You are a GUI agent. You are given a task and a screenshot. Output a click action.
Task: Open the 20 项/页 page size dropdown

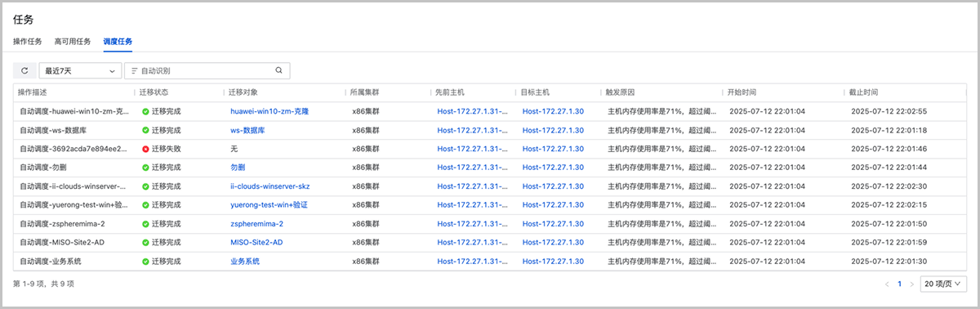point(944,284)
